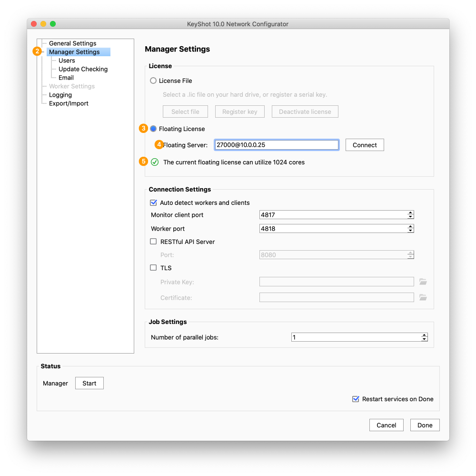The width and height of the screenshot is (476, 476).
Task: Uncheck Restart services on Done
Action: [x=356, y=399]
